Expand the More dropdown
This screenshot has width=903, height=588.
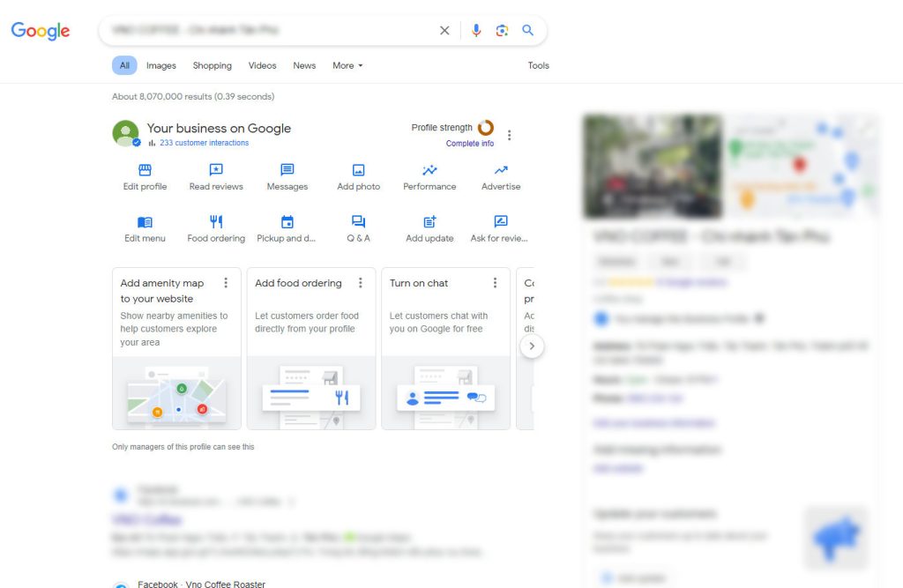347,65
